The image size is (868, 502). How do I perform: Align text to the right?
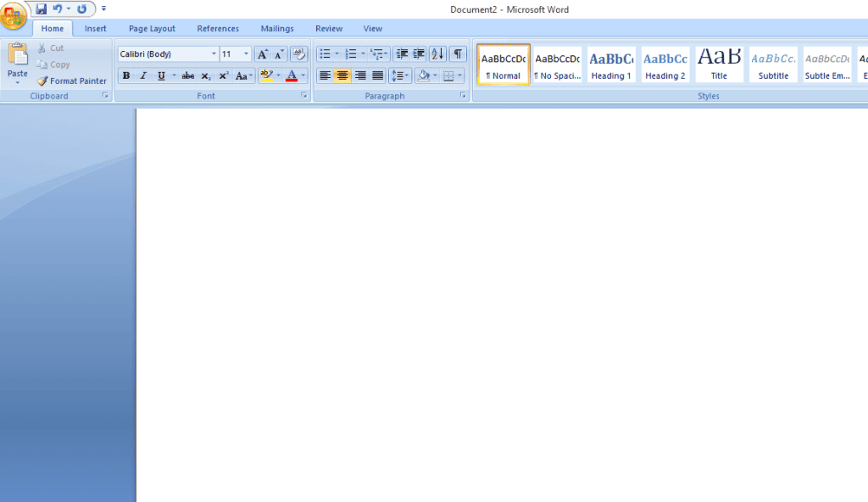[359, 76]
